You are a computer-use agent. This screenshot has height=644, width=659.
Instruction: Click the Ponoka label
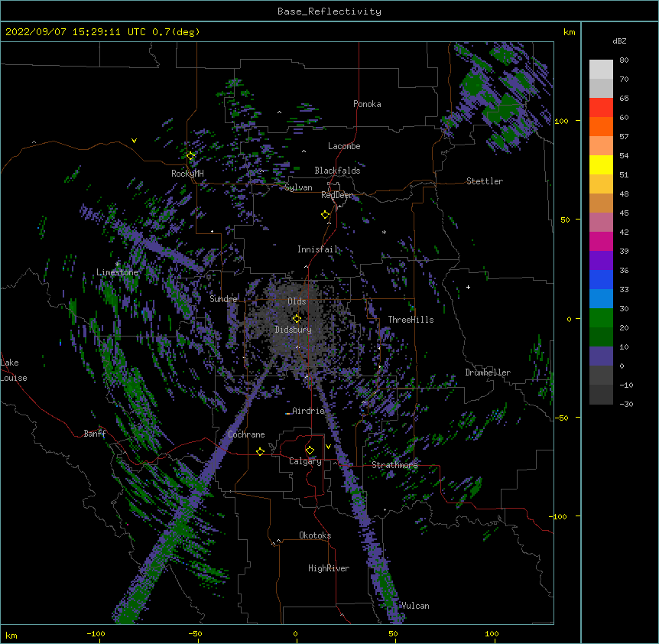click(367, 104)
